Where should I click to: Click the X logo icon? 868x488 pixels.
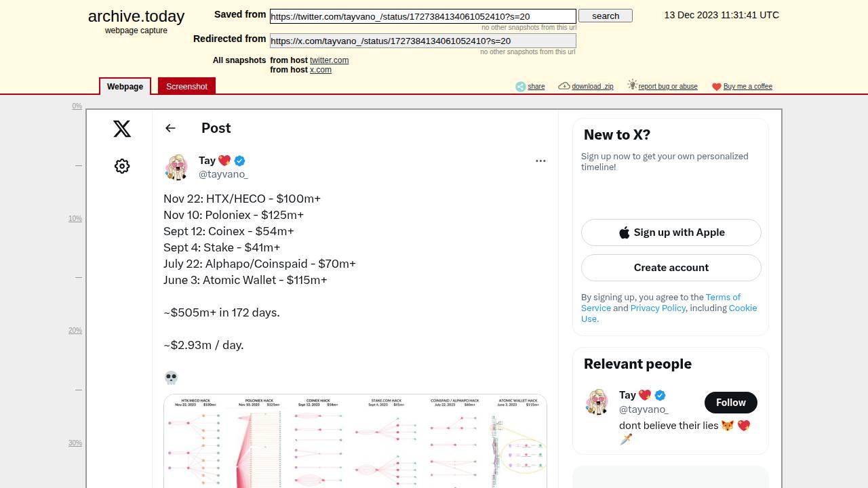[122, 129]
